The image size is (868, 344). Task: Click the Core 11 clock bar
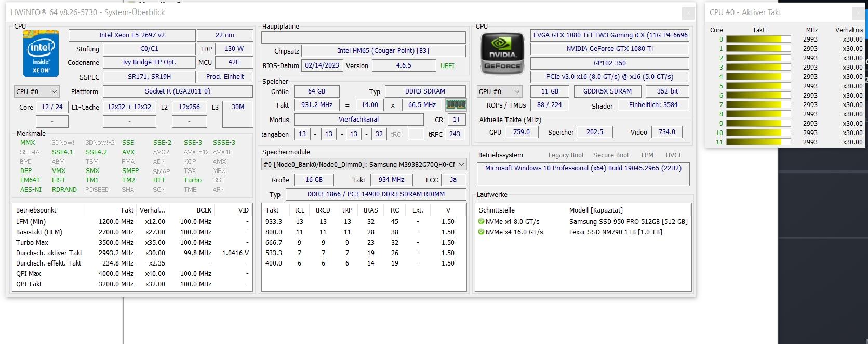click(758, 142)
